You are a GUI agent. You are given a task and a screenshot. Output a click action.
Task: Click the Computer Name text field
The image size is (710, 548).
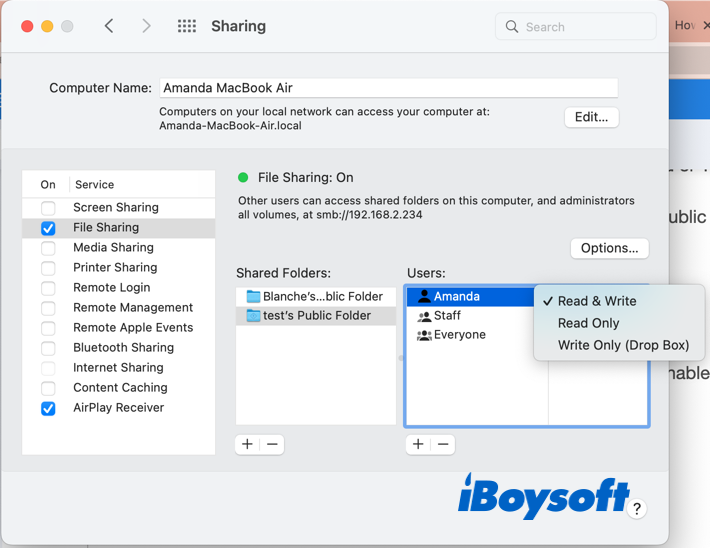click(389, 88)
